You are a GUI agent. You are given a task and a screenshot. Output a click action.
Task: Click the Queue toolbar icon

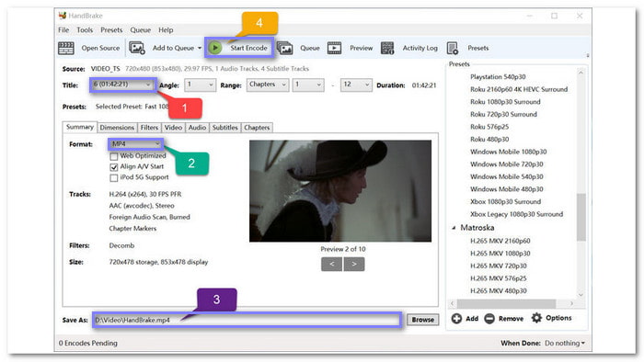284,48
